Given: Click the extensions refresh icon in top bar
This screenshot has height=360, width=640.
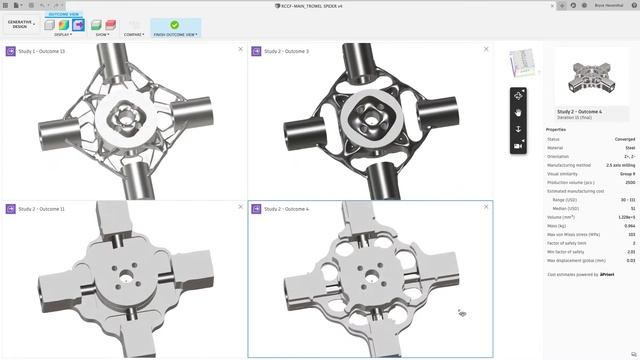Looking at the screenshot, I should click(573, 6).
